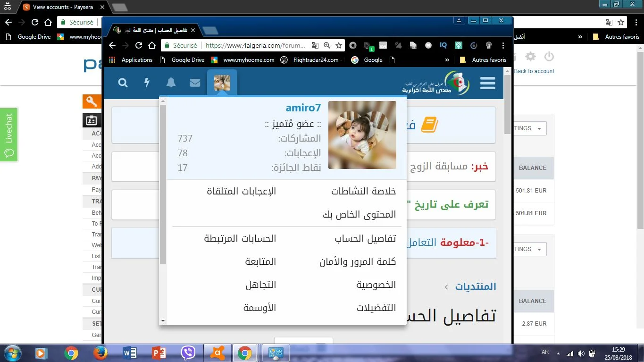Open the private messages envelope icon

[195, 83]
